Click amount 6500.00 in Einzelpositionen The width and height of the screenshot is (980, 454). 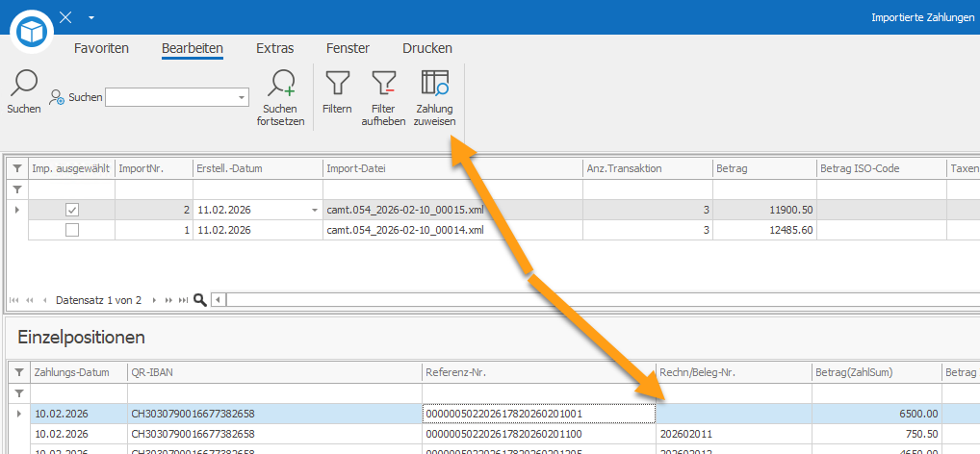point(877,414)
